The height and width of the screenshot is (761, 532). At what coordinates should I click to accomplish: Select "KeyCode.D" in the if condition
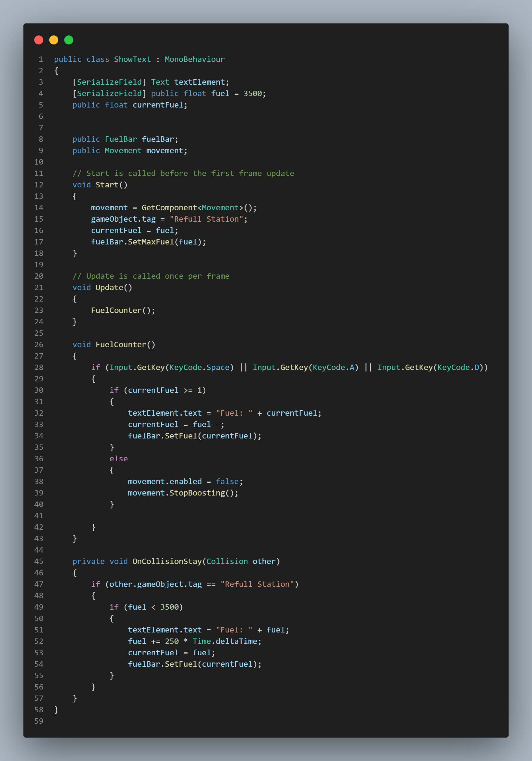[458, 368]
